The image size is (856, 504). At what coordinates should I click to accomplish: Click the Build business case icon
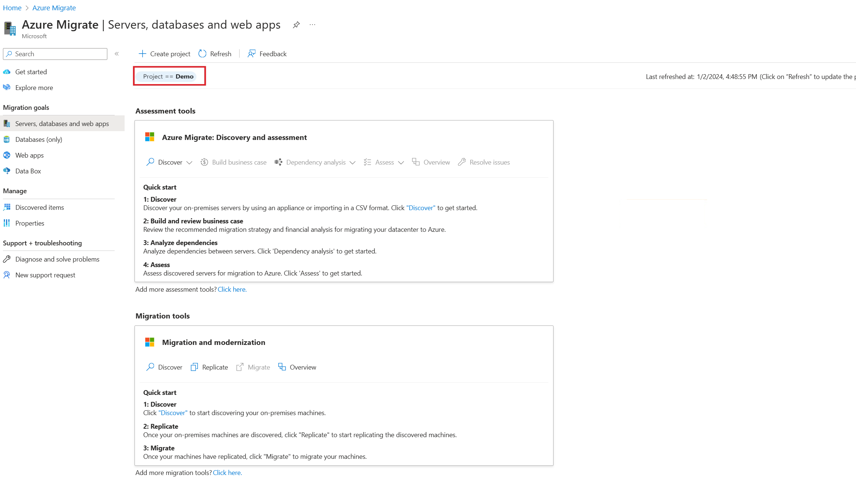[204, 162]
